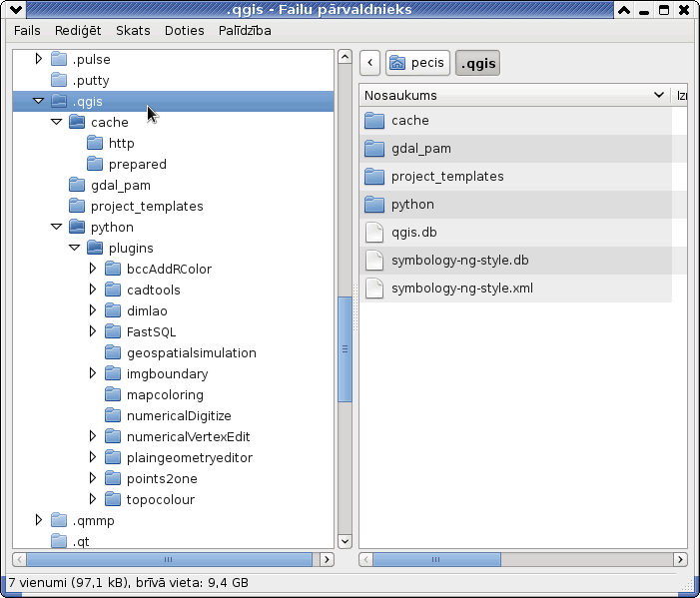Expand the .pulse folder
The image size is (700, 598).
tap(39, 59)
